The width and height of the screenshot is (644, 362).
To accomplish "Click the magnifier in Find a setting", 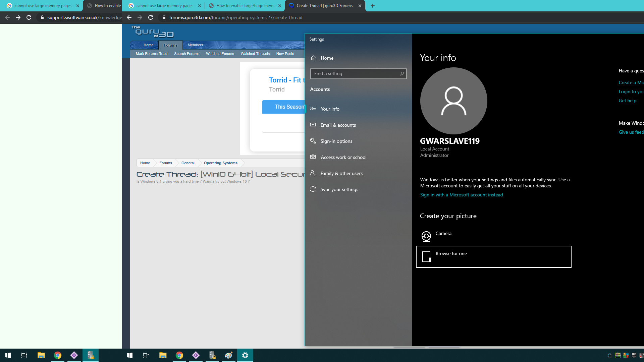I will (402, 74).
